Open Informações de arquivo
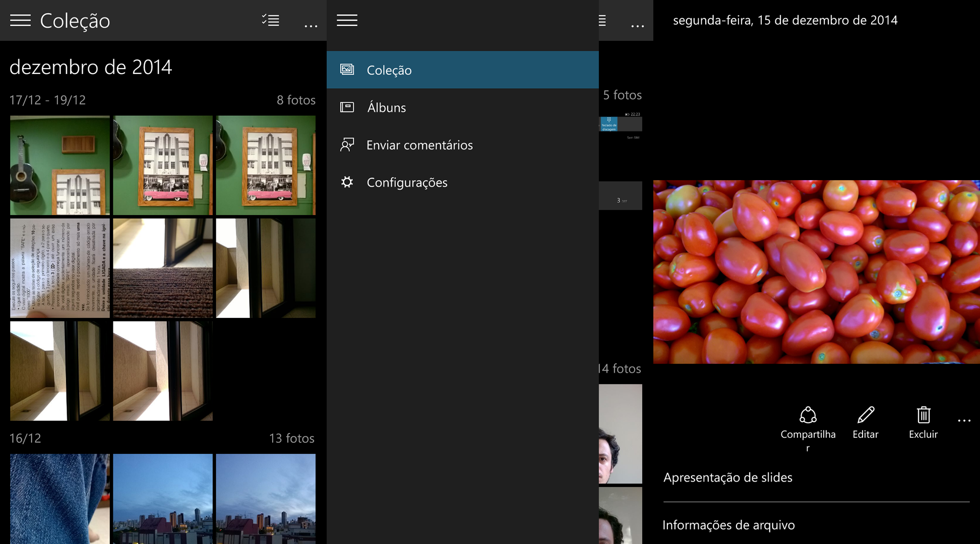The width and height of the screenshot is (980, 544). coord(728,525)
